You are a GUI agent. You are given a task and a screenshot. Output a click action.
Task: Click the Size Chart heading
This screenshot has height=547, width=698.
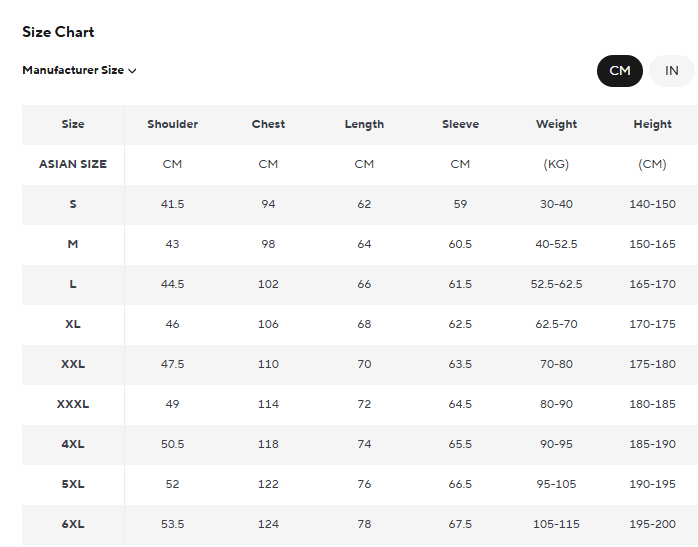(58, 32)
